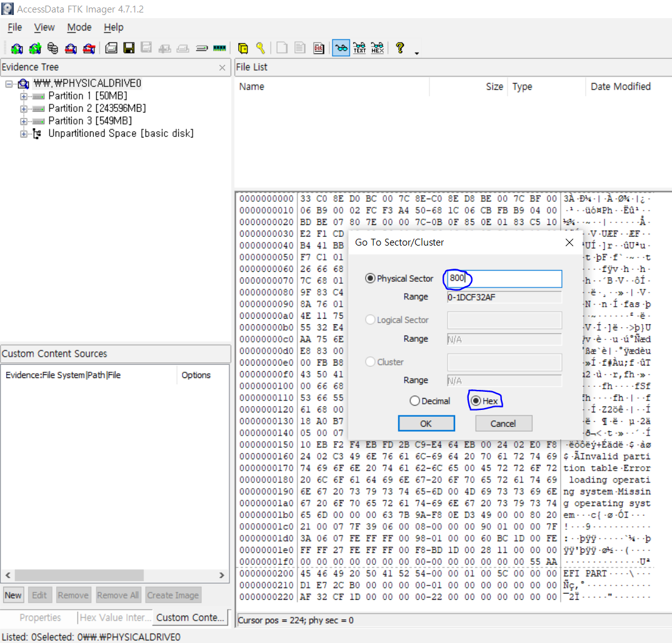Click the Add Evidence Item toolbar icon
The image size is (672, 643).
(x=17, y=48)
